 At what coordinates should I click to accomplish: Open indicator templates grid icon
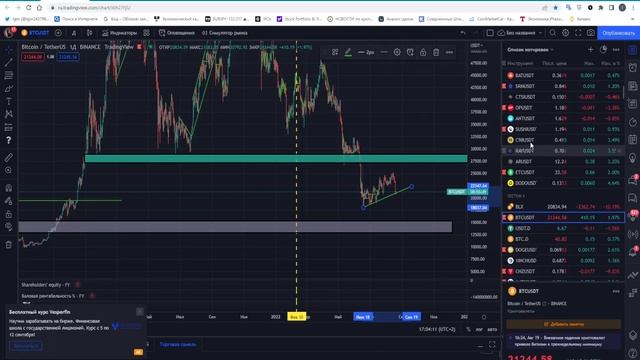tap(147, 33)
